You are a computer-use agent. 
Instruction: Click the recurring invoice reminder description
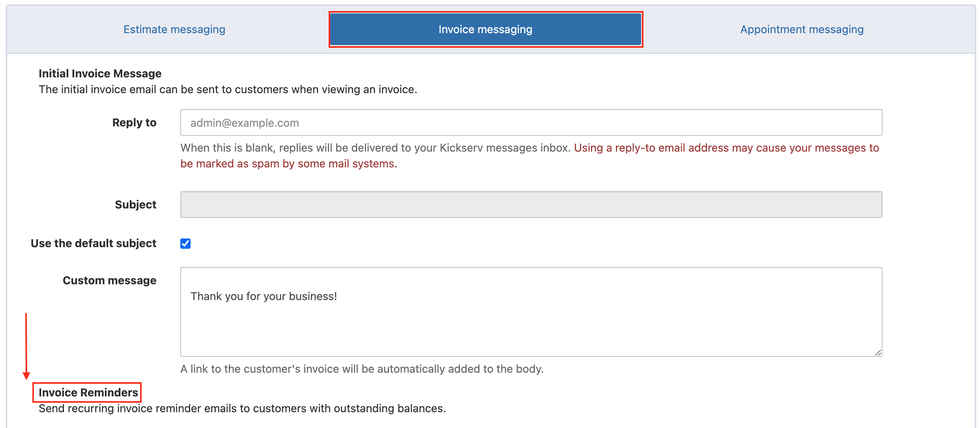(x=242, y=408)
